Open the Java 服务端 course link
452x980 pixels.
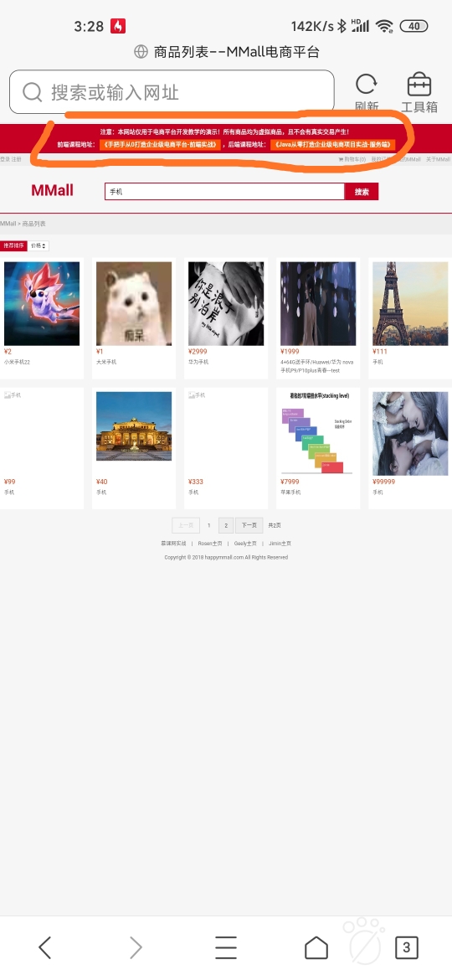coord(333,144)
